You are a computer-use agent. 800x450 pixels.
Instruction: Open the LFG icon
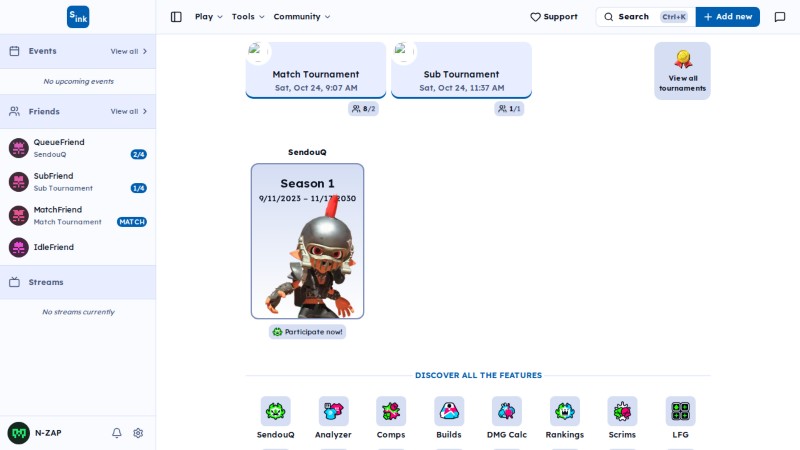pos(681,411)
